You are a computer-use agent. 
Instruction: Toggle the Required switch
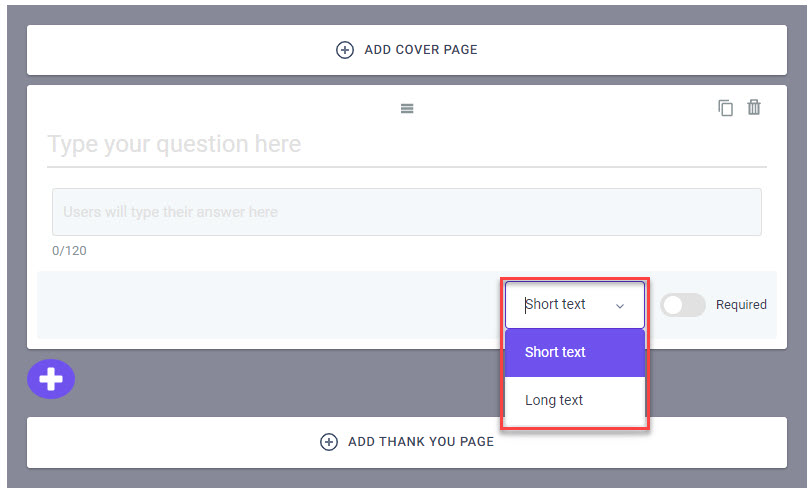click(x=683, y=305)
